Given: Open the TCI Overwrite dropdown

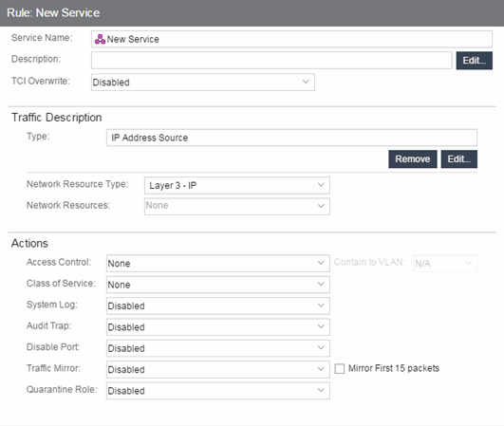Looking at the screenshot, I should [203, 83].
